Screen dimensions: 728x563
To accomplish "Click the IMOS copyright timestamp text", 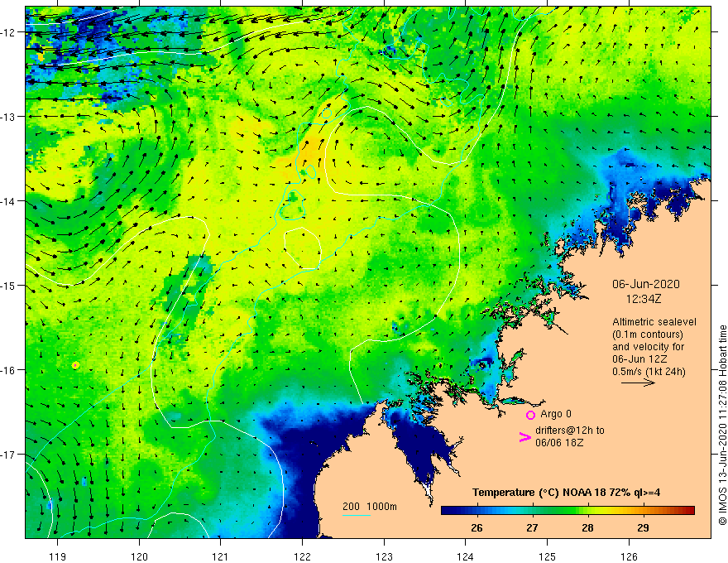I will 722,425.
